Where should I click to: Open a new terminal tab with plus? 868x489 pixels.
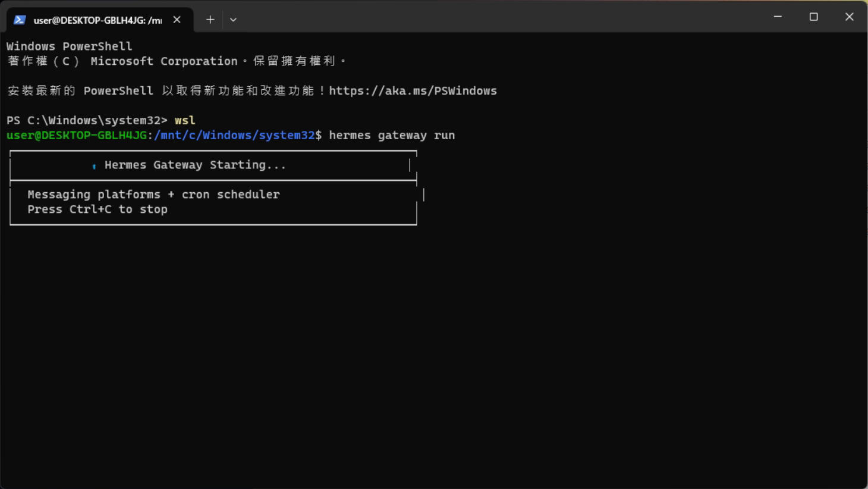tap(210, 20)
